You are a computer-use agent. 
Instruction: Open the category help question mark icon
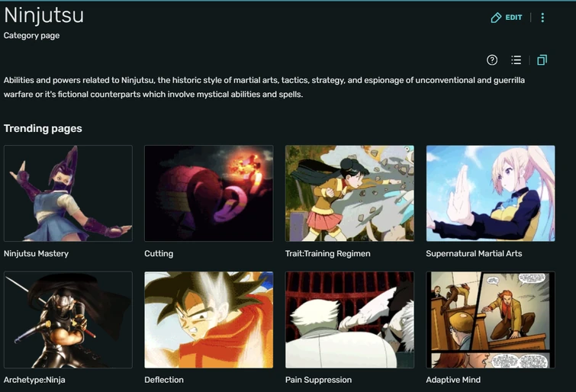click(x=492, y=60)
